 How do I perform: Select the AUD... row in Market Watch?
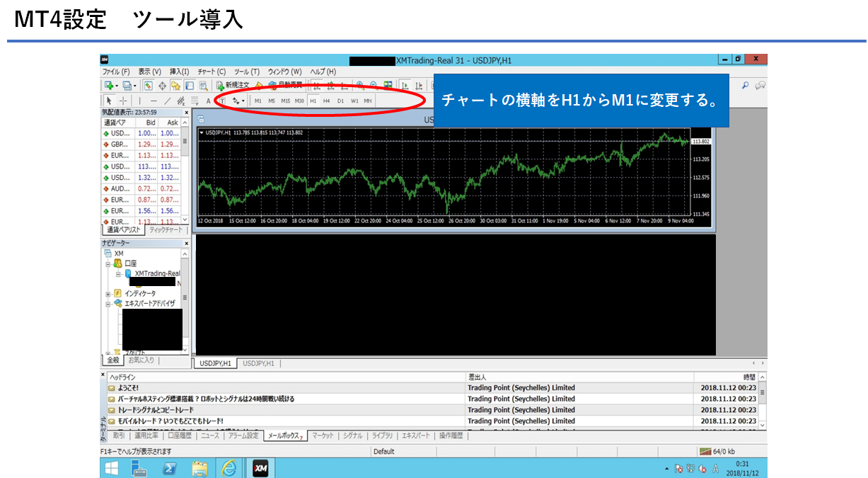click(141, 188)
